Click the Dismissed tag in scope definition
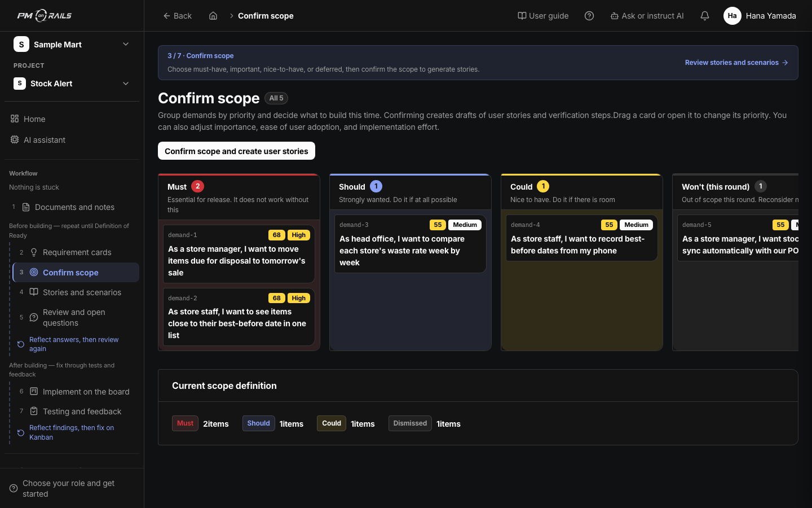 click(x=410, y=423)
